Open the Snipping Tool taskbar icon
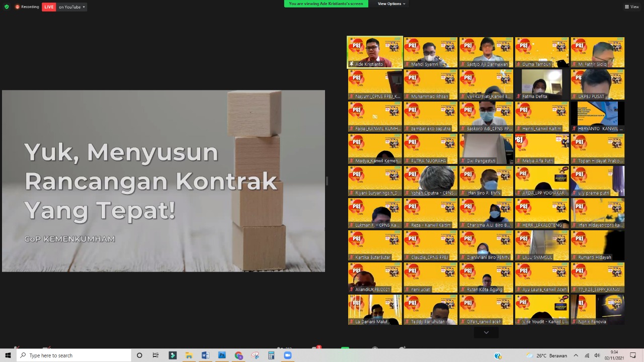 tap(255, 355)
